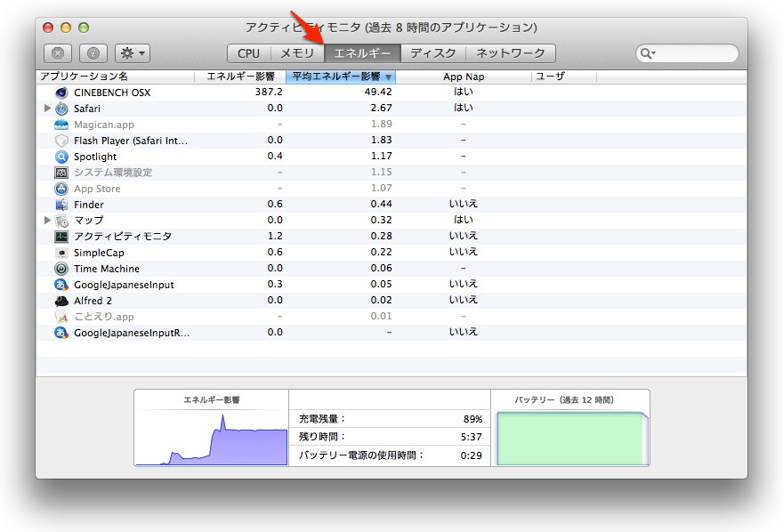Select the App Store row name
The width and height of the screenshot is (783, 532).
97,189
